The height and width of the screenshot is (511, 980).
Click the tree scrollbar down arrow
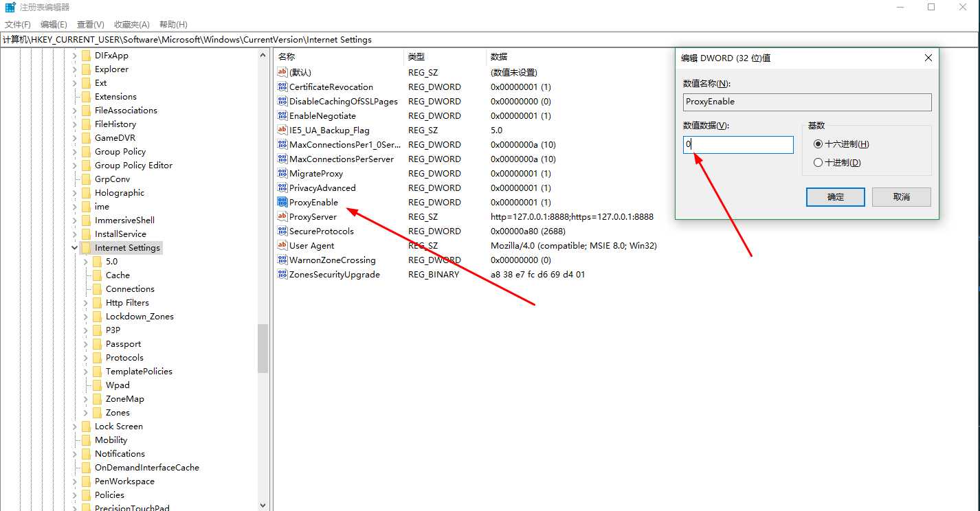263,505
